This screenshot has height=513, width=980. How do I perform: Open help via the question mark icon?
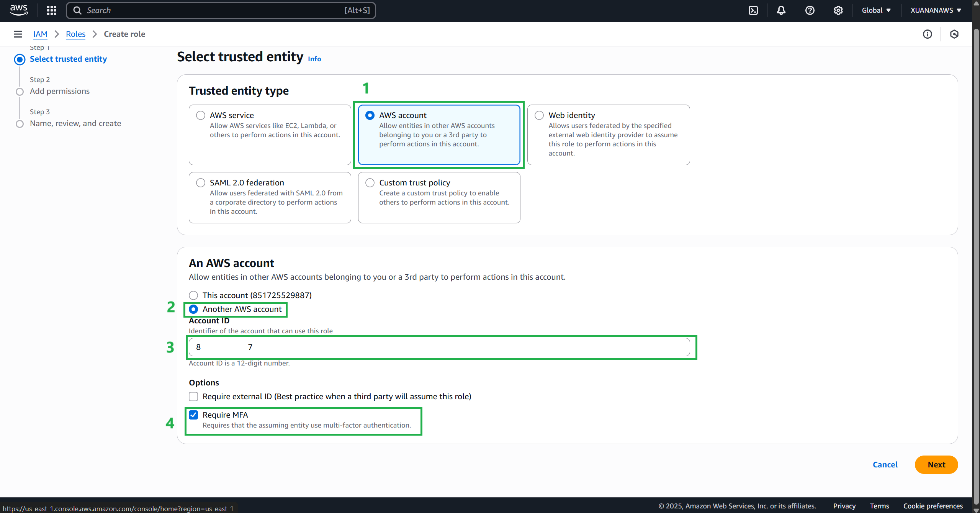pyautogui.click(x=810, y=10)
